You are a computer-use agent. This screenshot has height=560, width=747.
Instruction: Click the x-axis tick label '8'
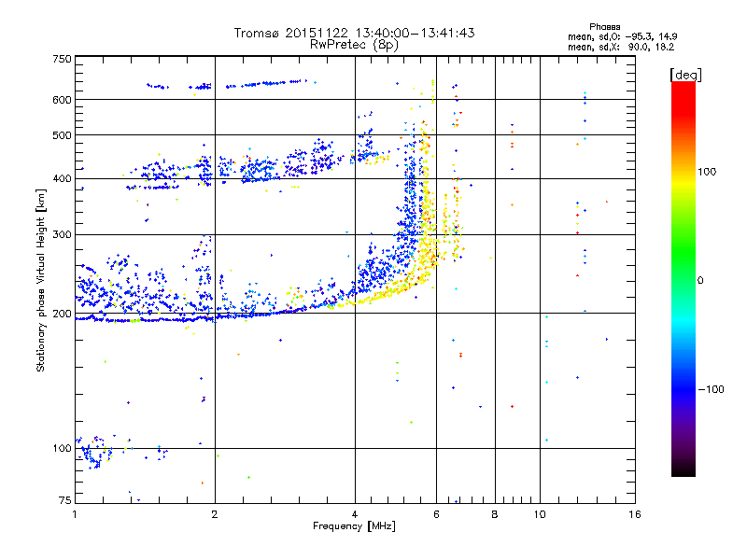point(495,514)
